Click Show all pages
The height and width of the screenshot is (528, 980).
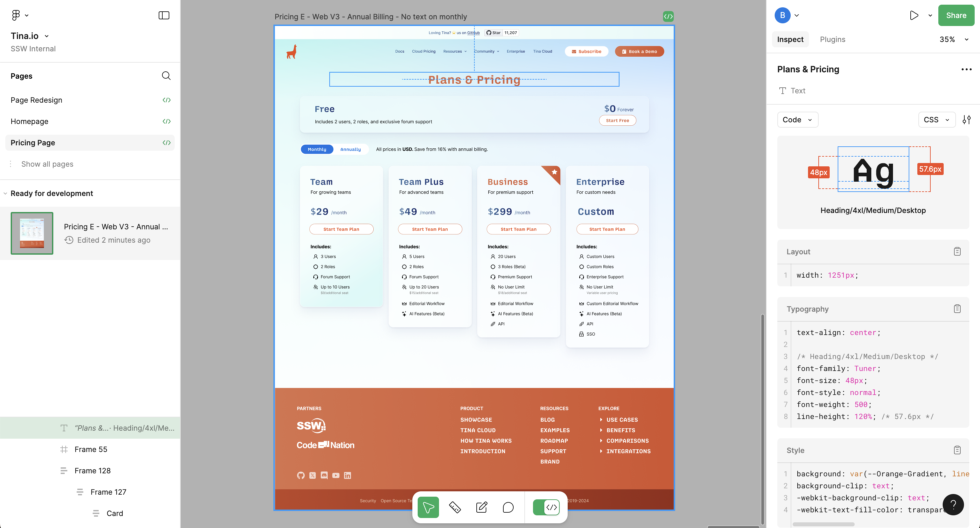47,164
